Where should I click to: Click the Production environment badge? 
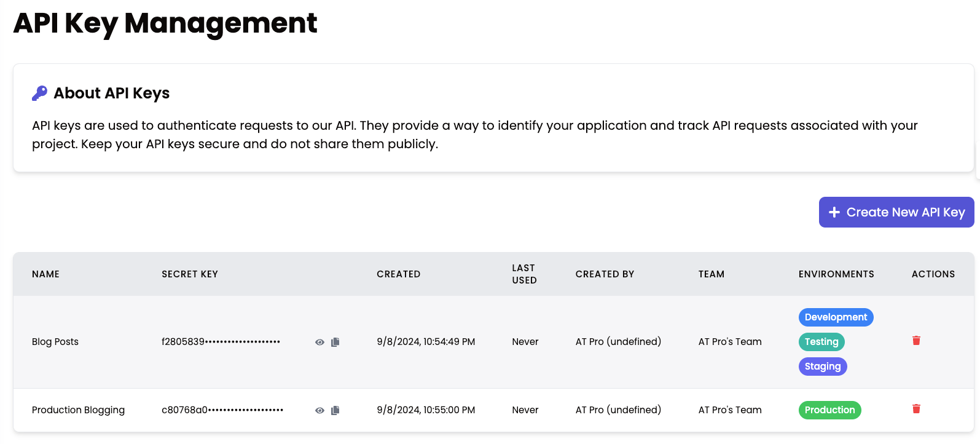[829, 410]
